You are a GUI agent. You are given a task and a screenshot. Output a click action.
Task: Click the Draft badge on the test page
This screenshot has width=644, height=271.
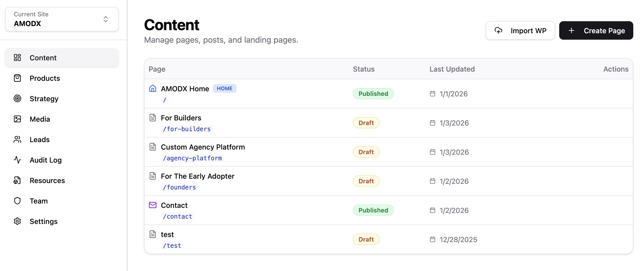pos(366,239)
